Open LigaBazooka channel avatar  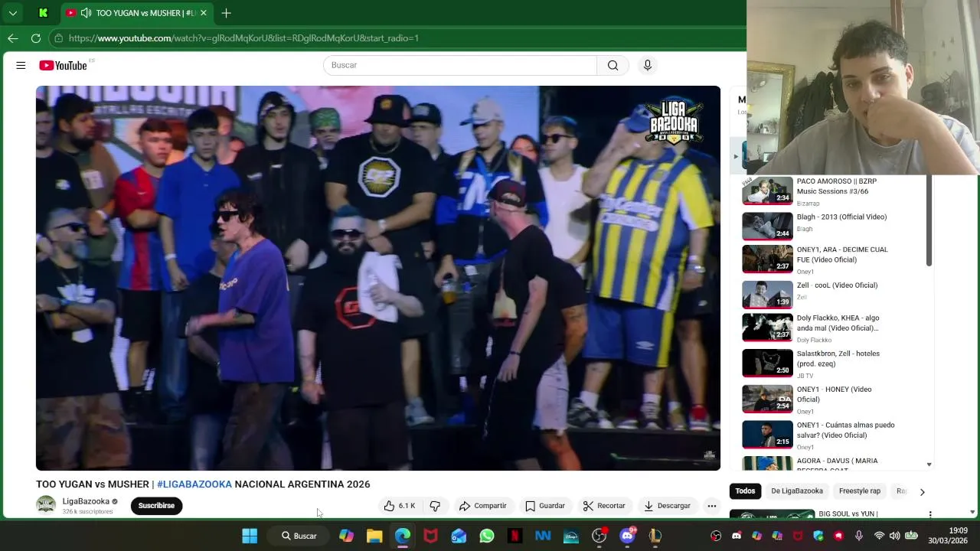point(46,504)
